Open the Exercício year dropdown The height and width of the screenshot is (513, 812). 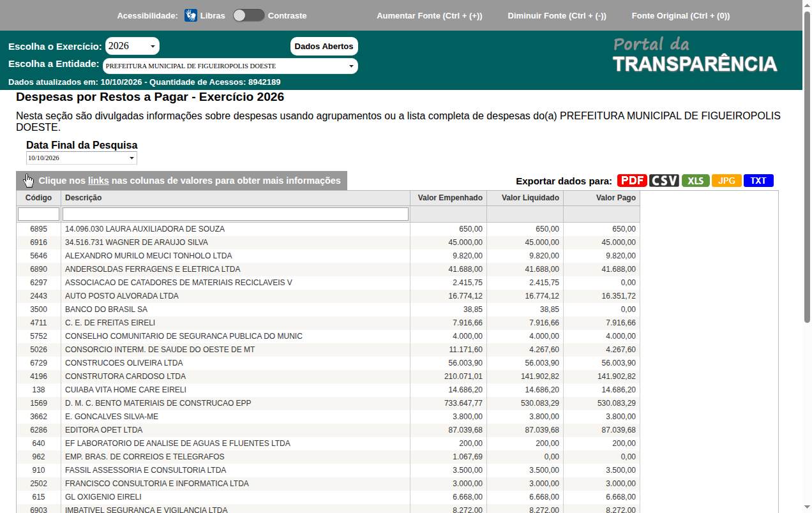132,46
